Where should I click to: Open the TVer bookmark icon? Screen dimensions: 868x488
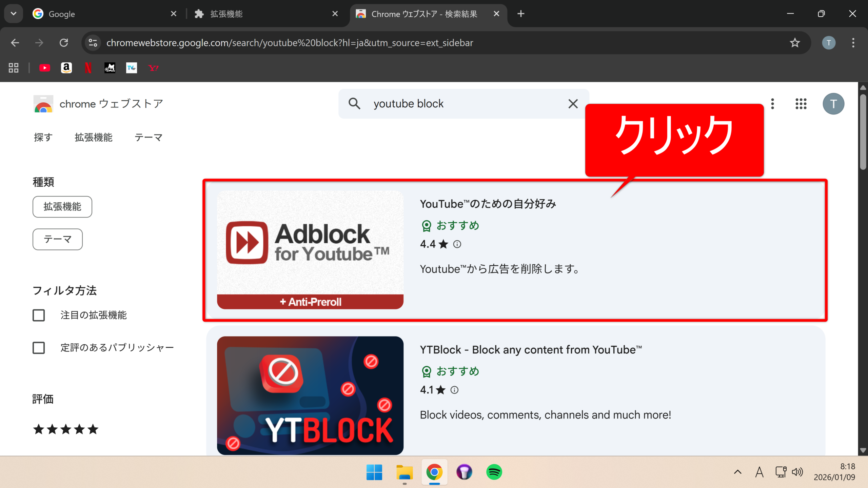click(132, 68)
